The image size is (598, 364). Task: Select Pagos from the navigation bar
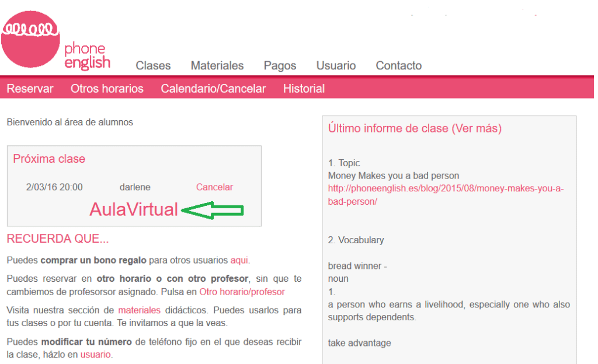click(x=280, y=66)
